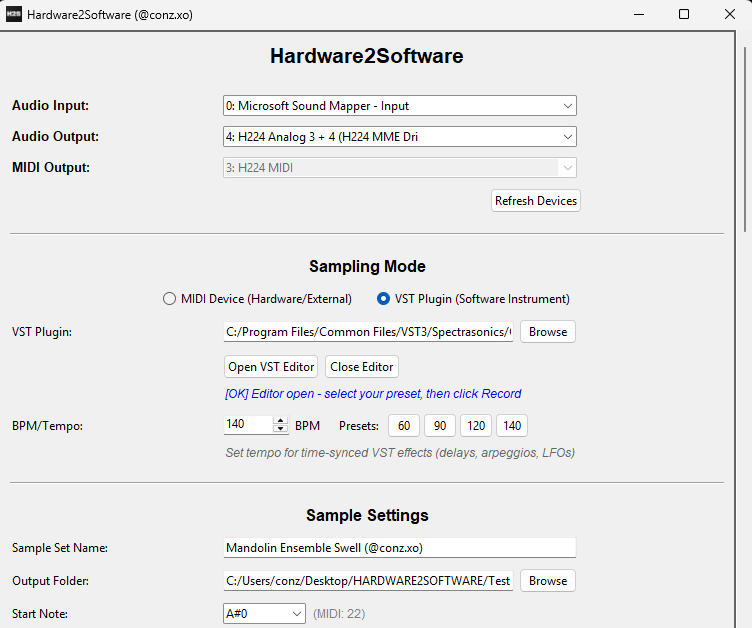Image resolution: width=752 pixels, height=628 pixels.
Task: Set tempo preset to 120
Action: (x=476, y=426)
